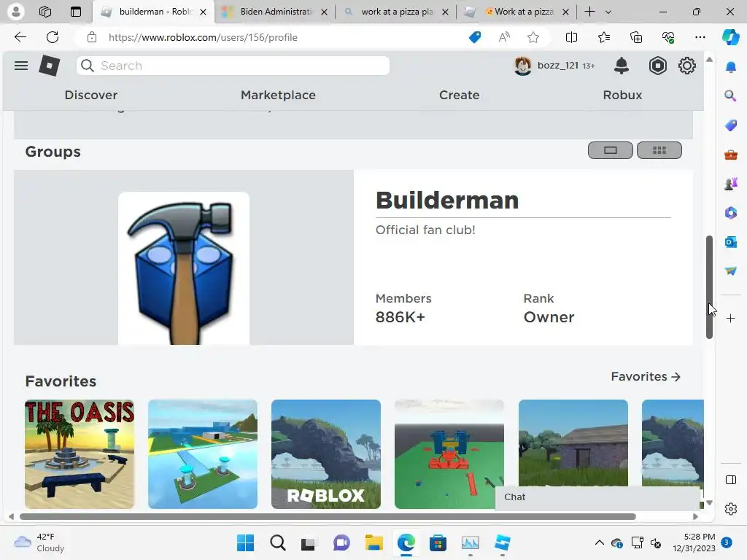Click the browser address bar URL

[x=203, y=37]
